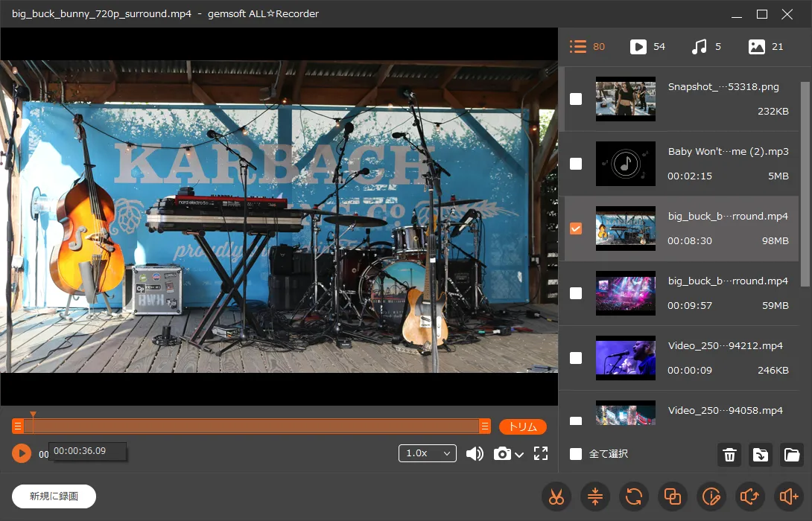Expand the camera snapshot options arrow
Screen dimensions: 812x521
(x=519, y=454)
